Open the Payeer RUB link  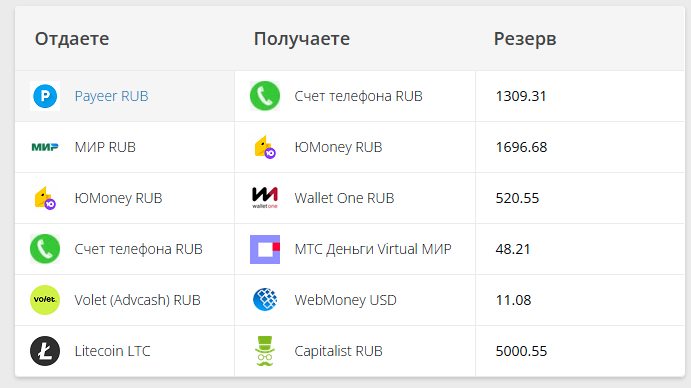pos(111,96)
